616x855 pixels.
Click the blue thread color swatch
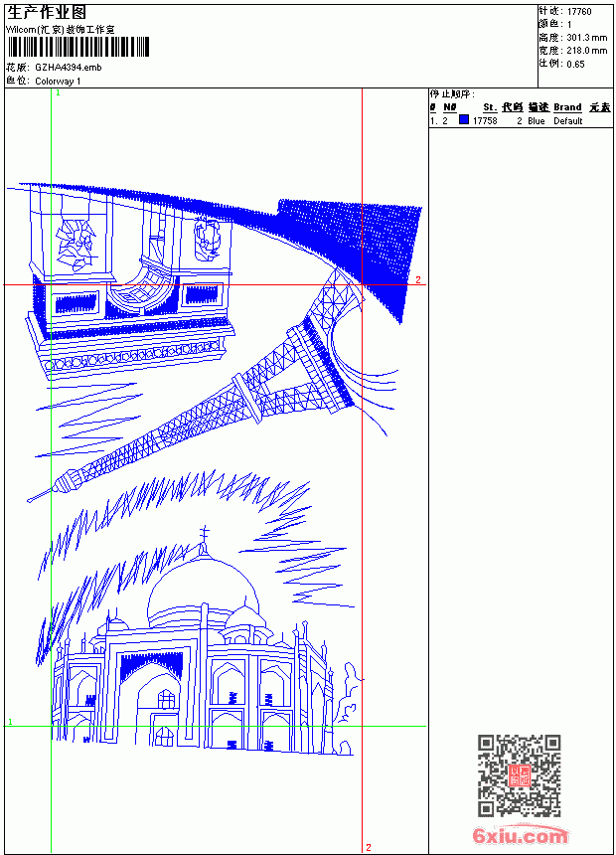[x=464, y=120]
